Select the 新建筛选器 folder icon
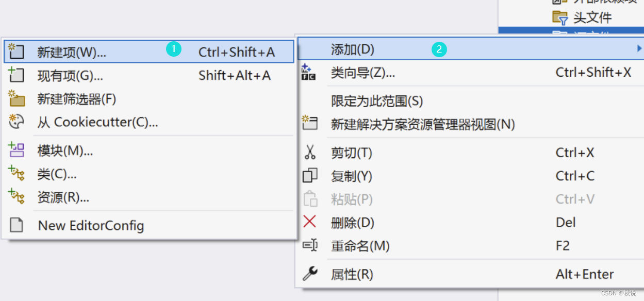Viewport: 644px width, 301px height. [x=16, y=98]
